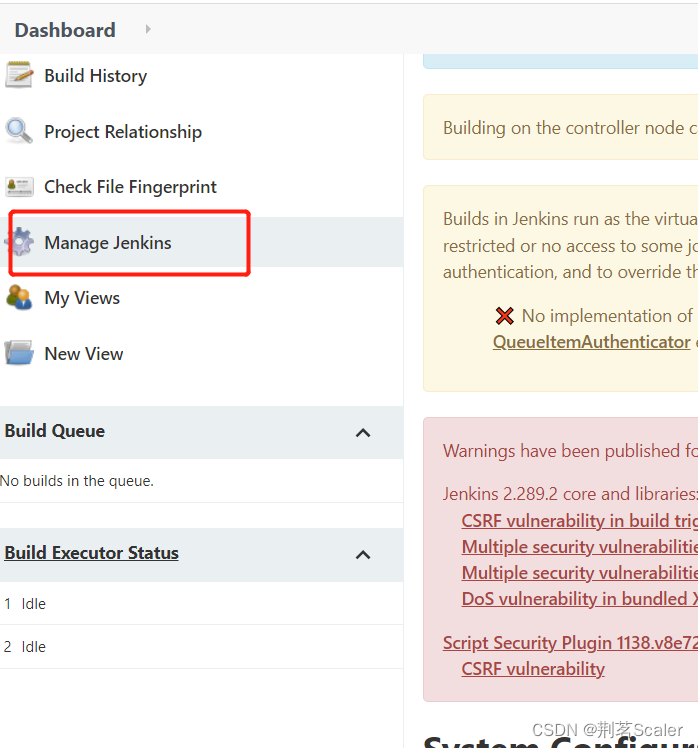The height and width of the screenshot is (748, 698).
Task: Collapse the Build Executor Status panel
Action: coord(363,555)
